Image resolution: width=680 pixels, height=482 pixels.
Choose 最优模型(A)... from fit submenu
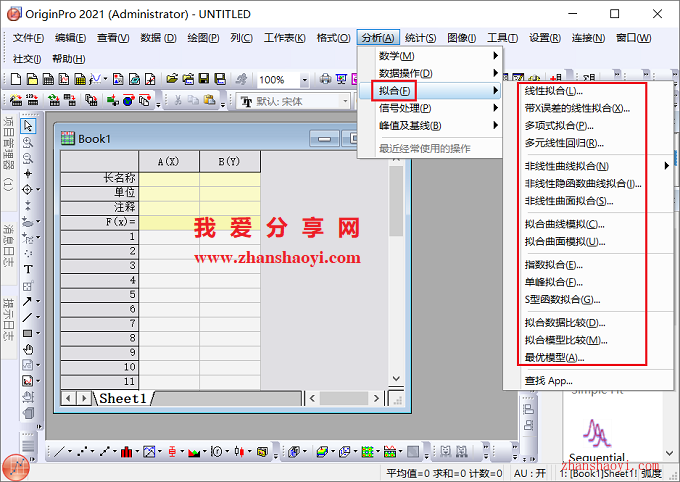(x=554, y=357)
